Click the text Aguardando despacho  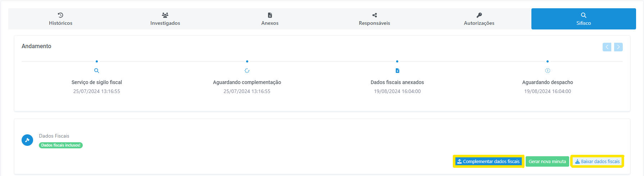pos(548,82)
